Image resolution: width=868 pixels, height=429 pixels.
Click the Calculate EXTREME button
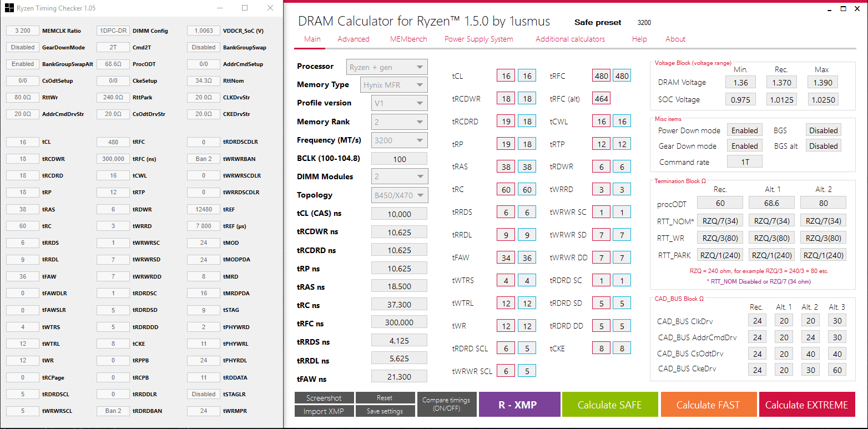tap(806, 405)
